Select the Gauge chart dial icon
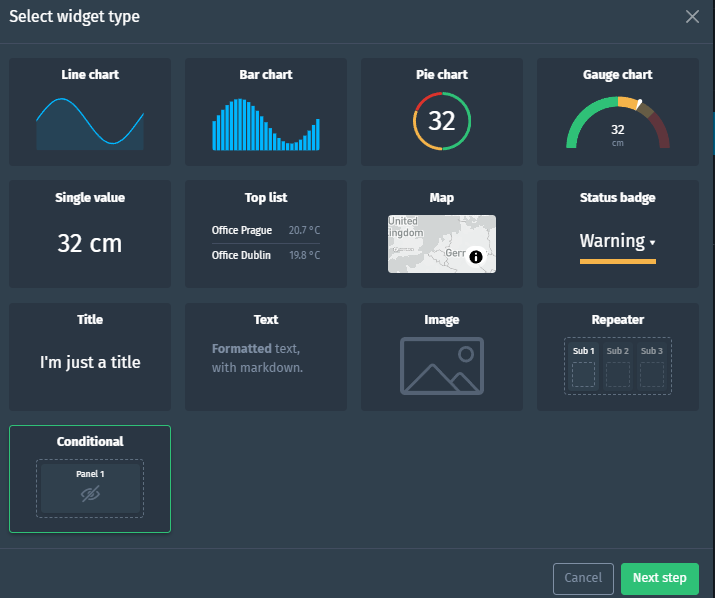Image resolution: width=715 pixels, height=598 pixels. pos(617,124)
